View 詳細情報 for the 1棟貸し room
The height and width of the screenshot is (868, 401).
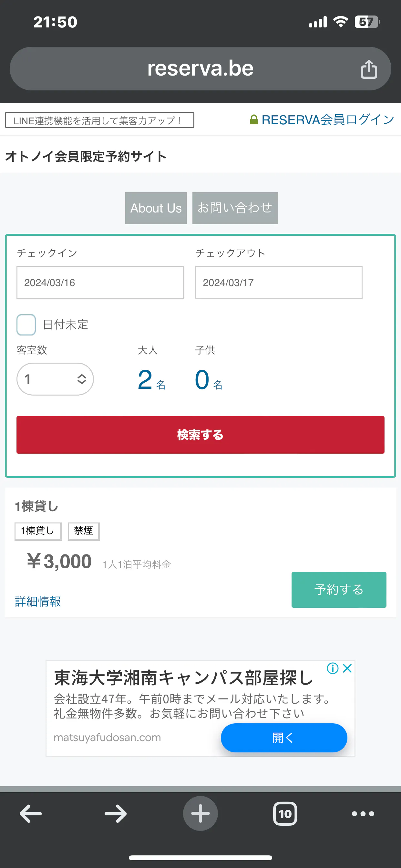38,601
